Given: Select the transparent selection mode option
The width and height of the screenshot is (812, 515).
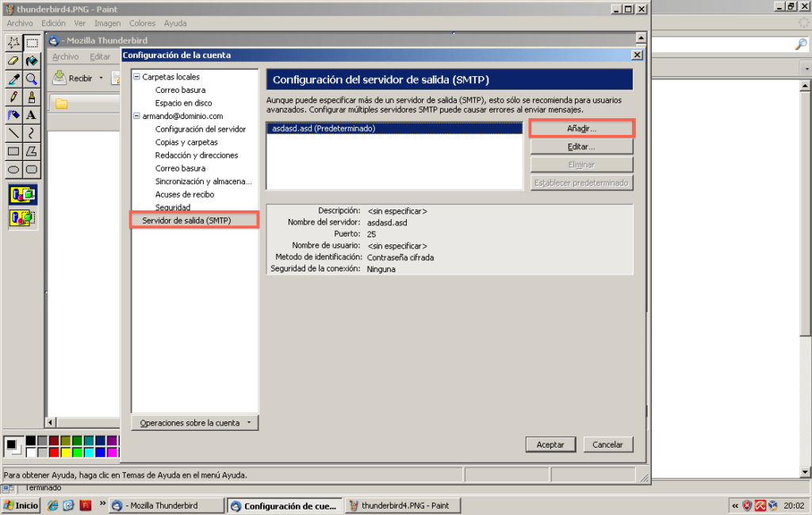Looking at the screenshot, I should 22,217.
